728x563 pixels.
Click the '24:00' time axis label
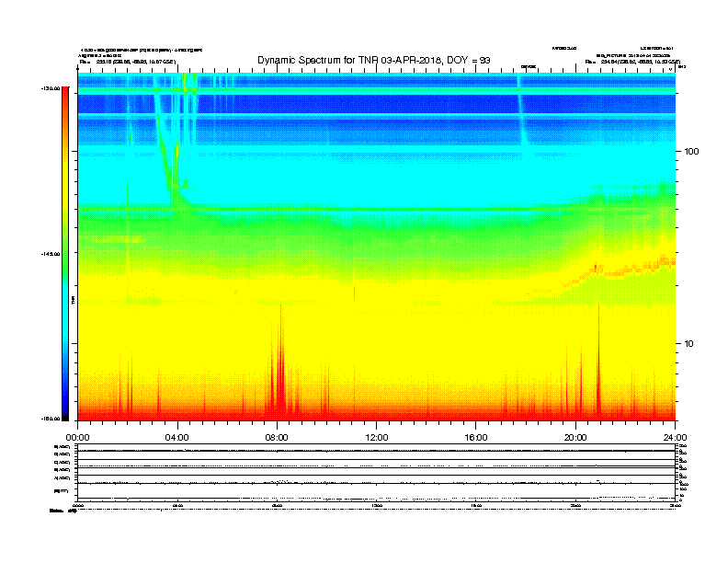[x=675, y=438]
